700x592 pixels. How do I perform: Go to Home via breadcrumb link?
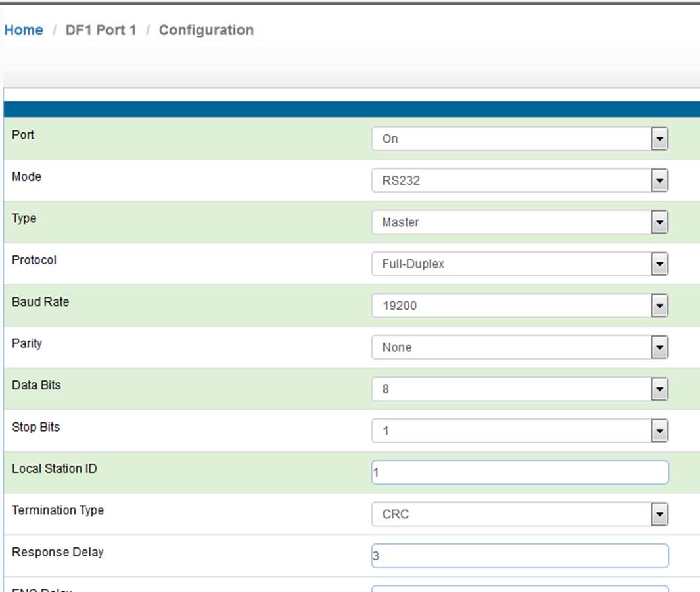click(24, 30)
